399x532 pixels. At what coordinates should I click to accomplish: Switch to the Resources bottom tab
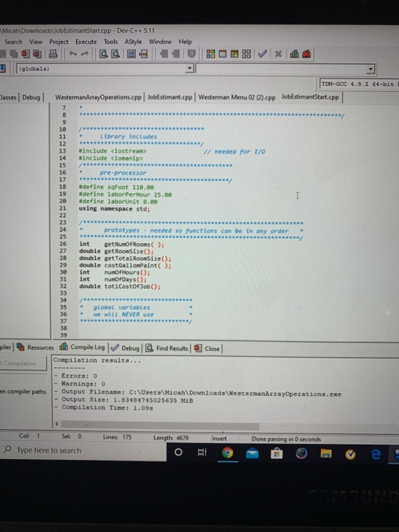click(x=36, y=347)
